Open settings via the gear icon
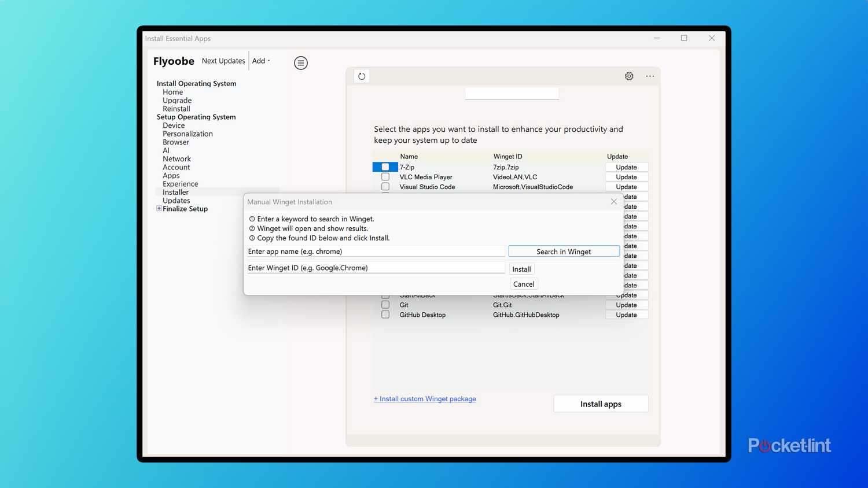The width and height of the screenshot is (868, 488). 629,76
